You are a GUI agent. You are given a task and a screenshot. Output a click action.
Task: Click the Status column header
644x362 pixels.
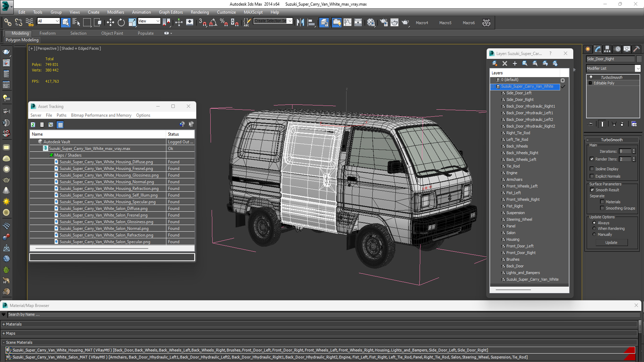tap(180, 134)
